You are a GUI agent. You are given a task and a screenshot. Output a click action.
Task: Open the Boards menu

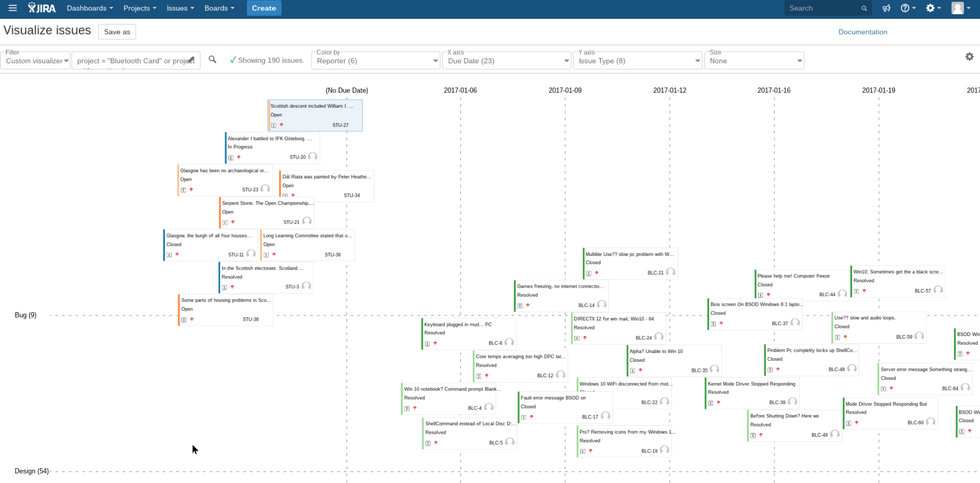(x=219, y=8)
